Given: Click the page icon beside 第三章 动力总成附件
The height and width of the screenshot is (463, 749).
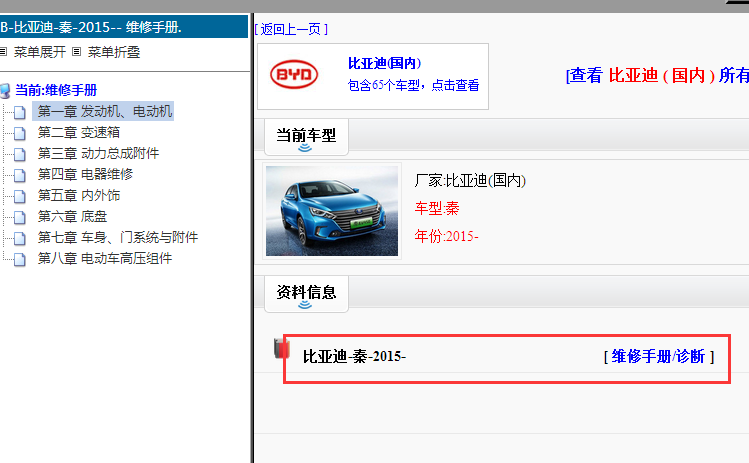Looking at the screenshot, I should (x=20, y=154).
